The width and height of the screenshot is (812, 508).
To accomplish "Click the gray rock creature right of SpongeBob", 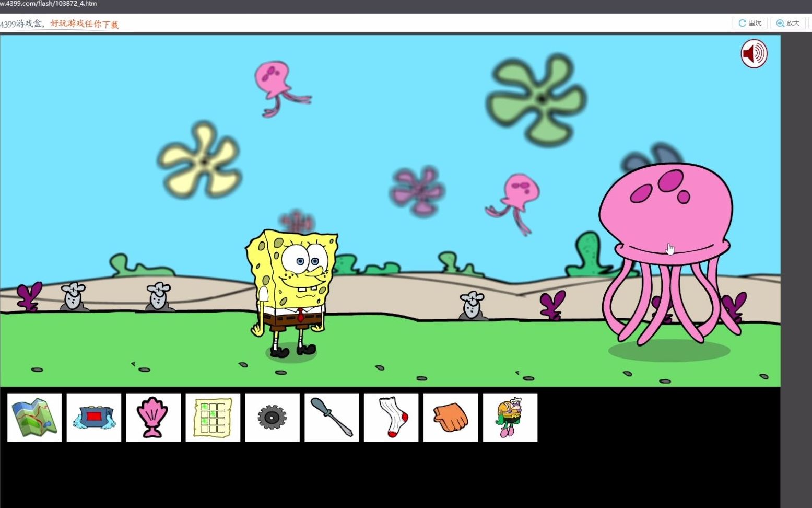I will [473, 305].
